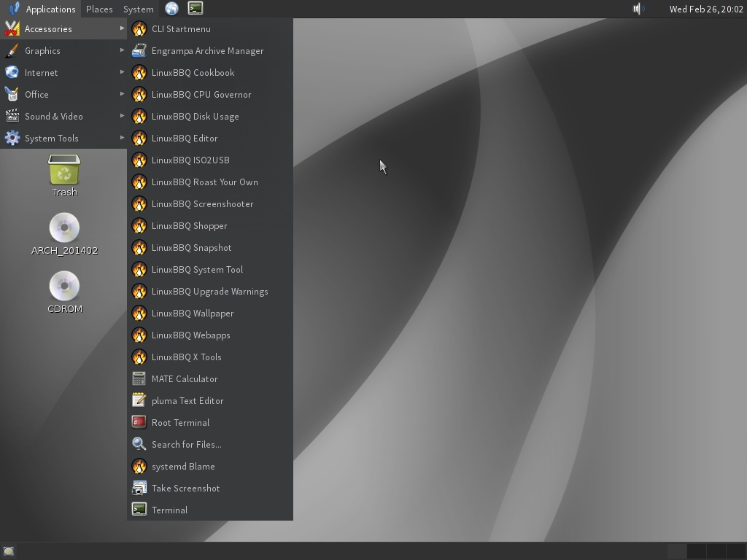This screenshot has height=560, width=747.
Task: Launch LinuxBBQ X Tools
Action: coord(210,357)
